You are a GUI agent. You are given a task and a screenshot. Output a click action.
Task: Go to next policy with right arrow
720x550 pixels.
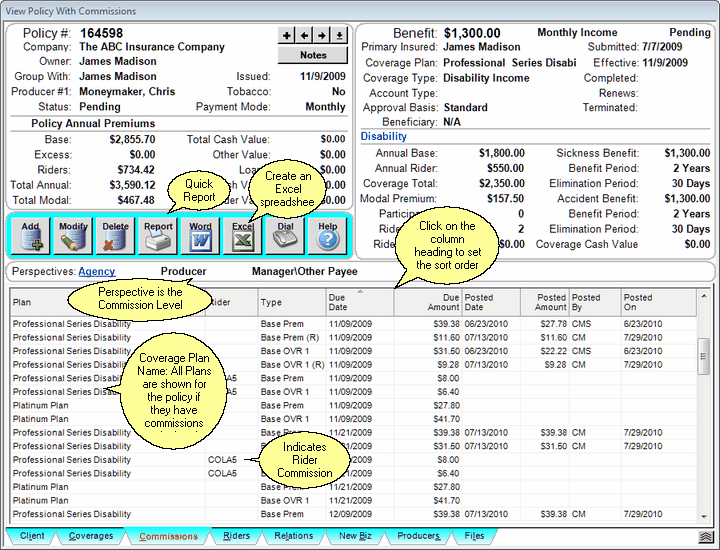(x=321, y=35)
